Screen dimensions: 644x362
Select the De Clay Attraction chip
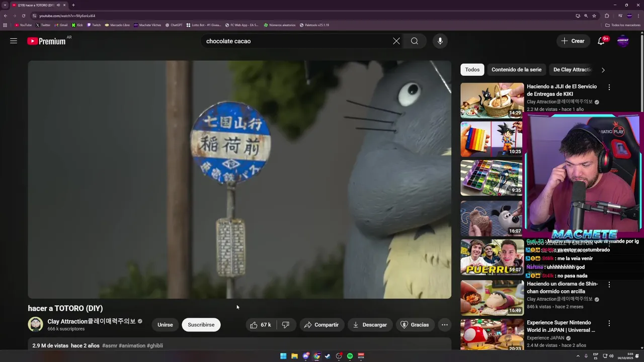(x=572, y=70)
